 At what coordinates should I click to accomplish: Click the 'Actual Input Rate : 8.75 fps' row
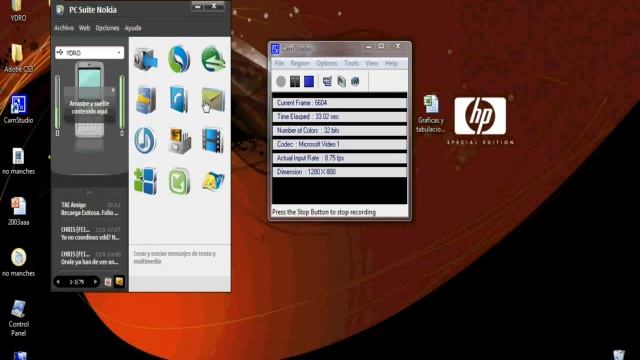(340, 158)
